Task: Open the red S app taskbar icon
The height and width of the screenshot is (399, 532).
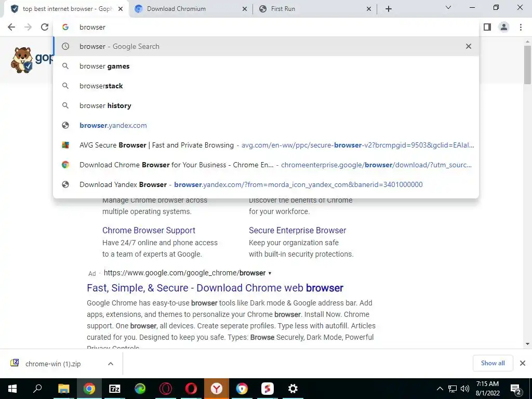Action: [268, 389]
